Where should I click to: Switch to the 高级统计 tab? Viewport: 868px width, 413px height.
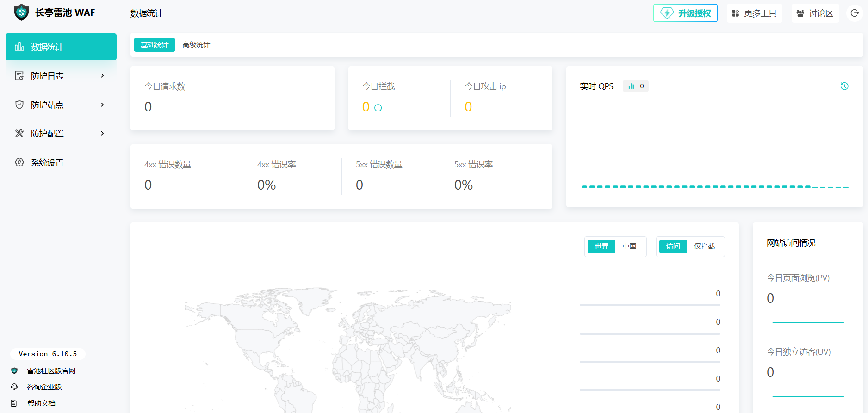pos(196,45)
